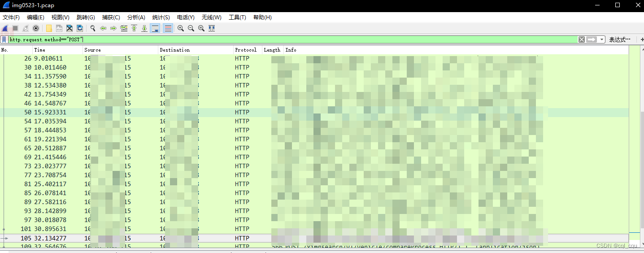Select packet number 26 row
Viewport: 644px width, 253px height.
pos(314,58)
